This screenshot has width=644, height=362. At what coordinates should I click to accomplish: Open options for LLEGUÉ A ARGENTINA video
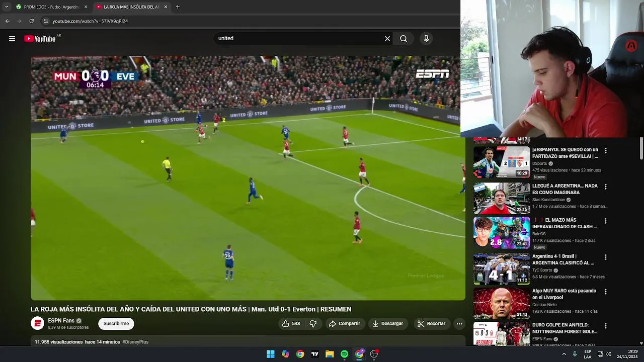(605, 187)
